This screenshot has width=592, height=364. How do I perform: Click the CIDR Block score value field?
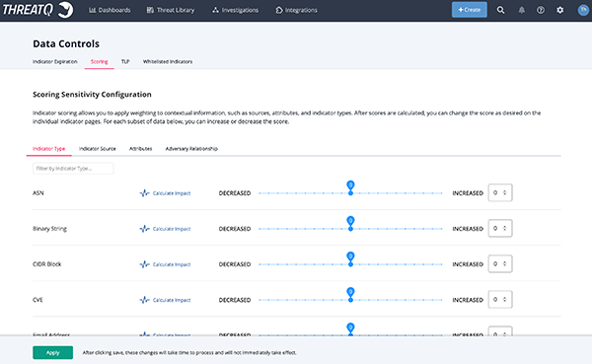pos(500,263)
